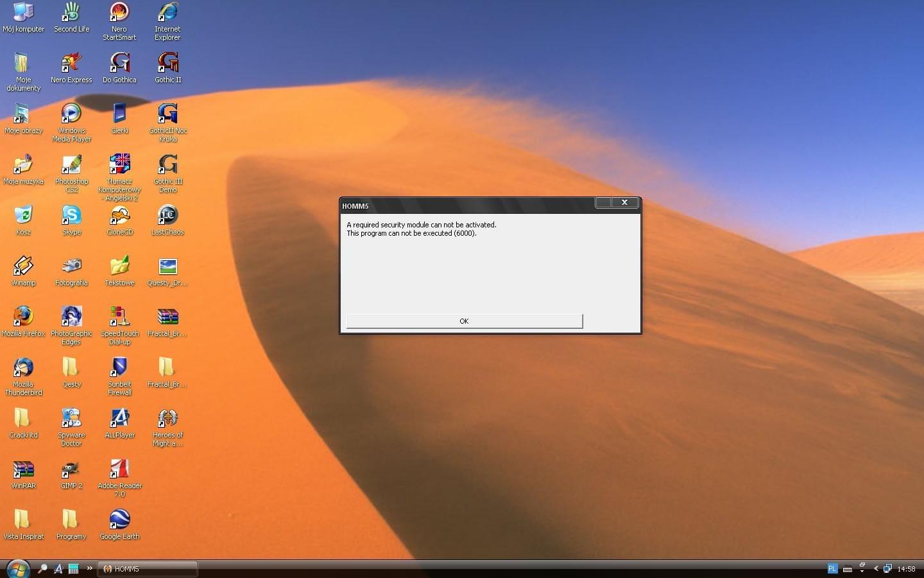This screenshot has height=578, width=924.
Task: Restore the language bar to desktop
Action: coord(862,565)
